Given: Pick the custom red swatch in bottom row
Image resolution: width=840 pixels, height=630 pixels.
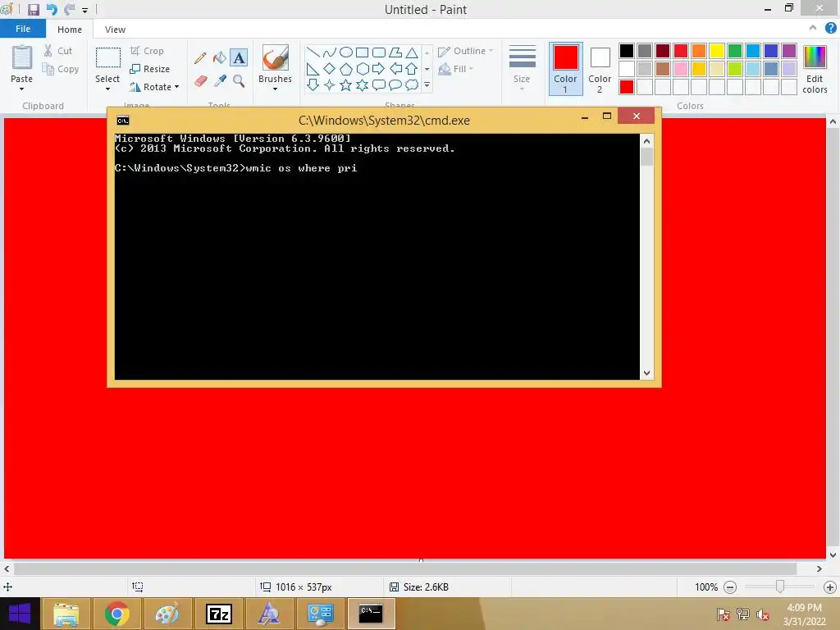Looking at the screenshot, I should pos(626,87).
